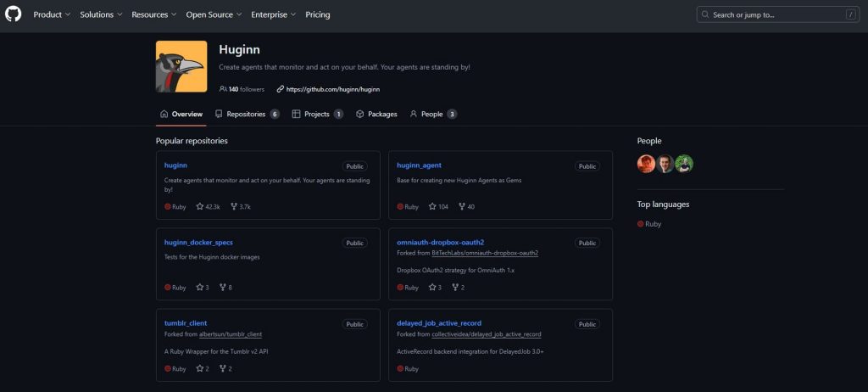This screenshot has width=868, height=392.
Task: Switch to the Repositories tab
Action: pos(246,114)
